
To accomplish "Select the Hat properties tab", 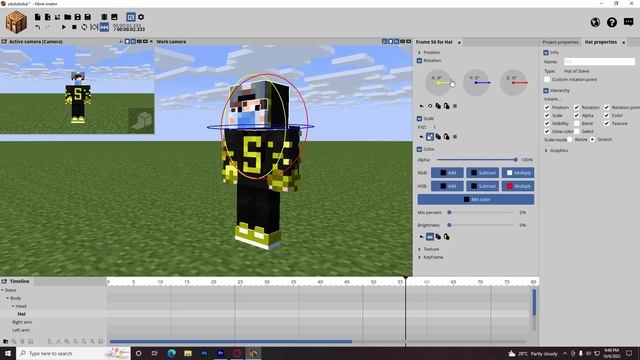I will (600, 42).
